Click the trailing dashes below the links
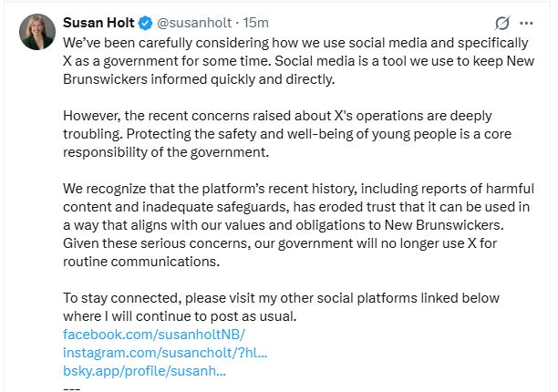The height and width of the screenshot is (392, 558). (71, 387)
